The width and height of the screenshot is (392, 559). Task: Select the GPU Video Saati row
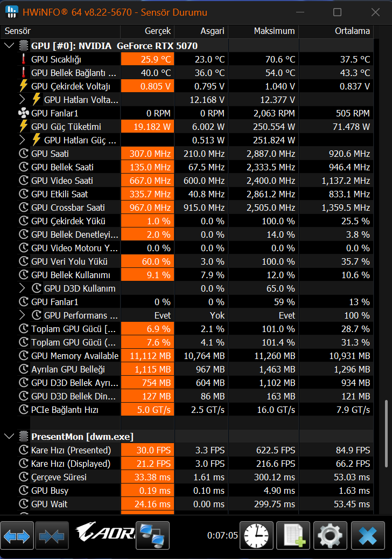[195, 181]
